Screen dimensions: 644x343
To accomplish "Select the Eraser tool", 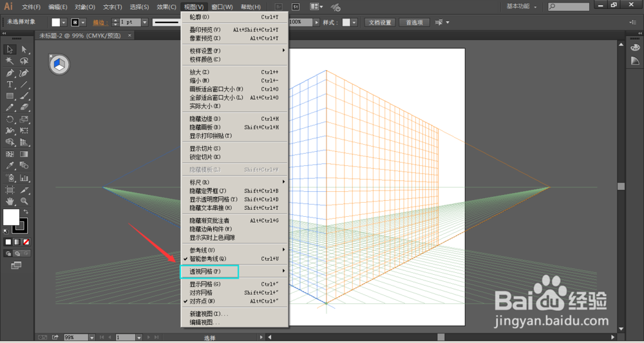I will coord(24,107).
